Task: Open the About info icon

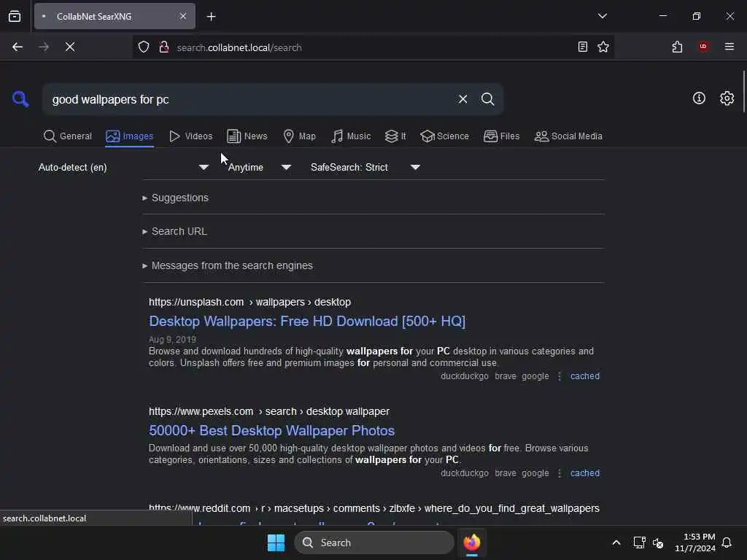Action: (x=699, y=98)
